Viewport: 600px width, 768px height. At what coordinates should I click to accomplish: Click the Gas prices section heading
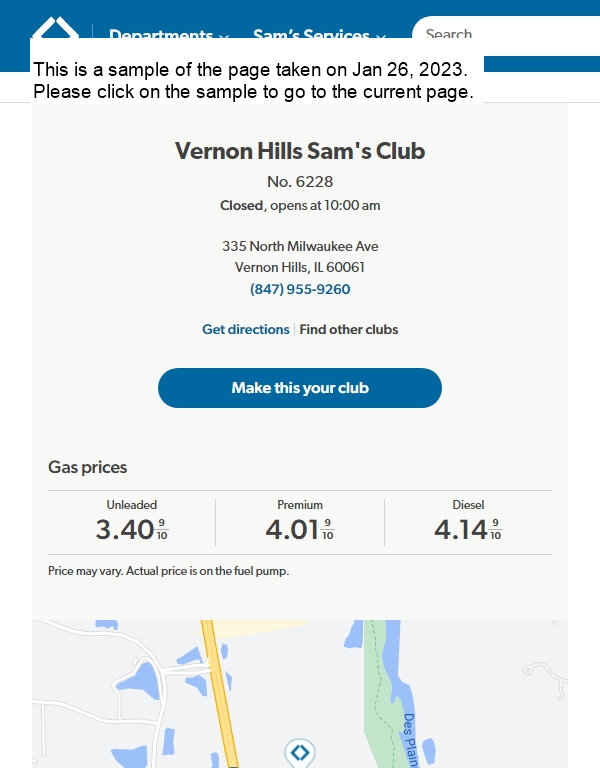pos(88,467)
